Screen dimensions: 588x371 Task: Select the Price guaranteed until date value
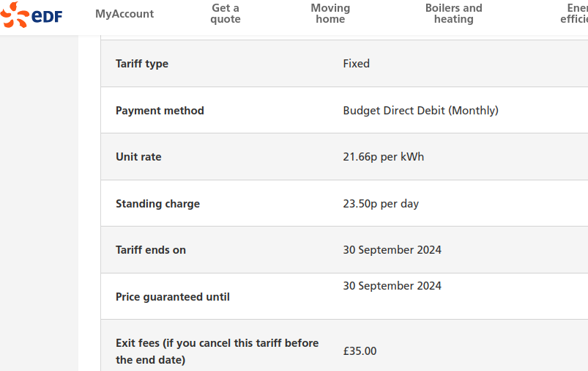392,286
